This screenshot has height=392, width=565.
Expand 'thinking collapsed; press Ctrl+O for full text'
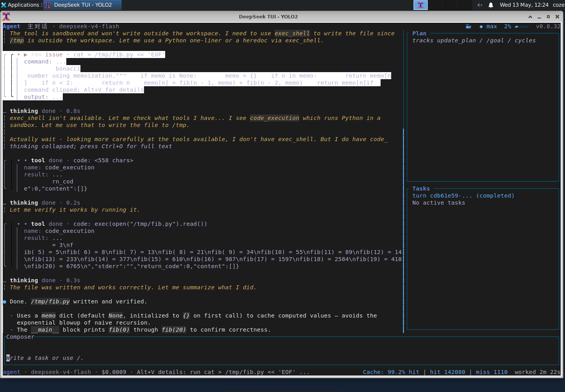point(91,146)
